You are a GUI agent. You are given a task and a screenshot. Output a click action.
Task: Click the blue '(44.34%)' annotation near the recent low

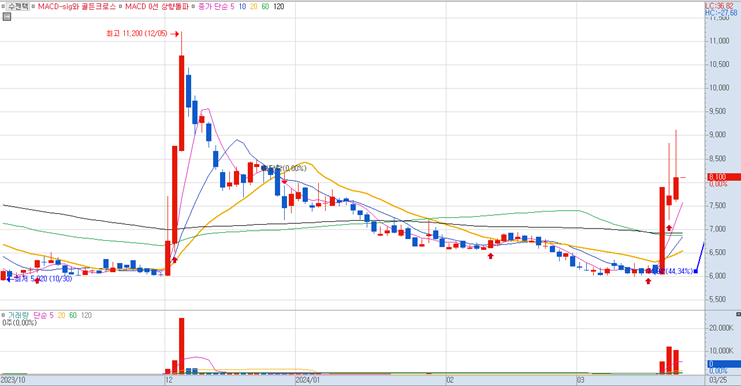(680, 271)
